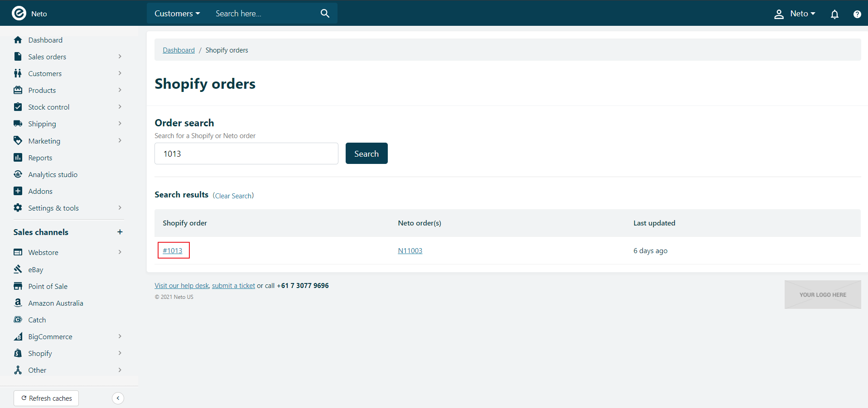The image size is (868, 408).
Task: Click the user account avatar icon
Action: 779,14
